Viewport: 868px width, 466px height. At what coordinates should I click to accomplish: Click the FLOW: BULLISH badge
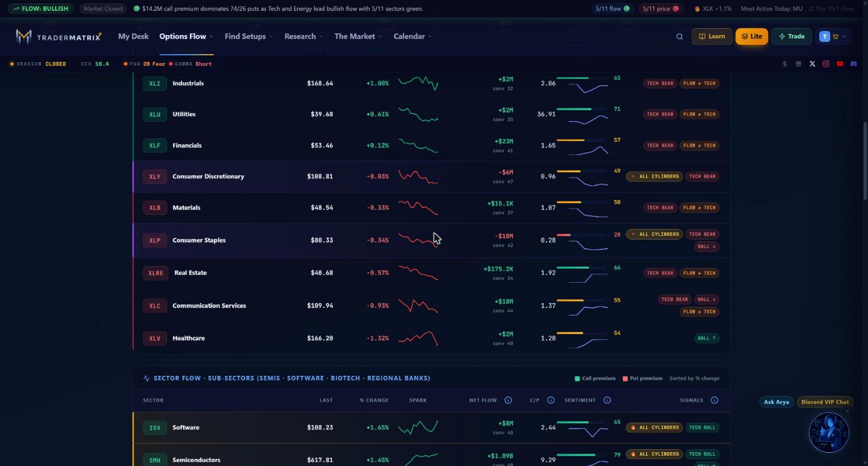(x=40, y=9)
